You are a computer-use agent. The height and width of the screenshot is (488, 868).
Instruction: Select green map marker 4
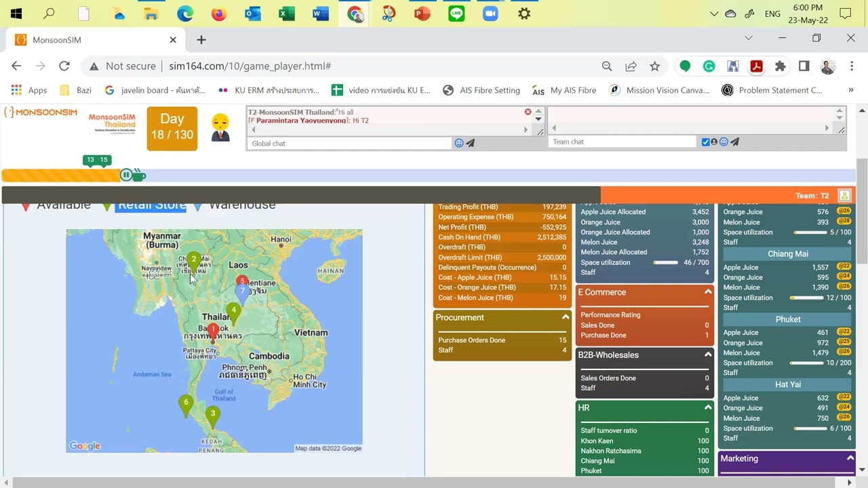click(233, 312)
